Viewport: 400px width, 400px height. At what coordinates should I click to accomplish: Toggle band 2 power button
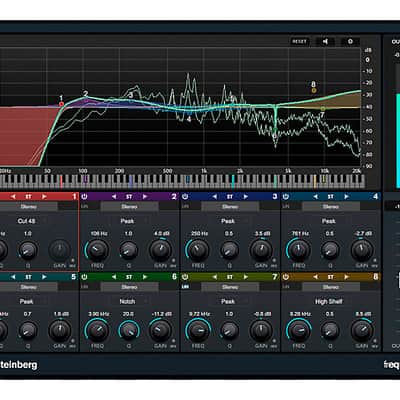pos(84,197)
